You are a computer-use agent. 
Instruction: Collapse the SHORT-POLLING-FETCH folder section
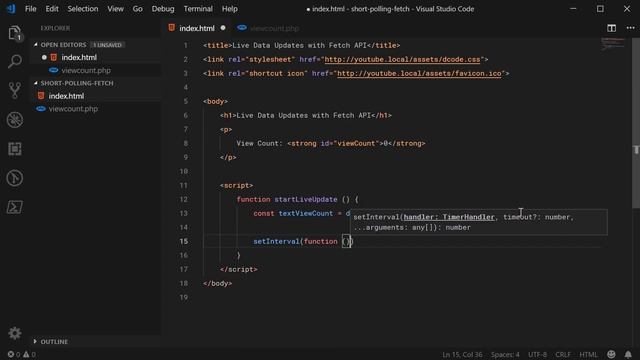click(77, 83)
